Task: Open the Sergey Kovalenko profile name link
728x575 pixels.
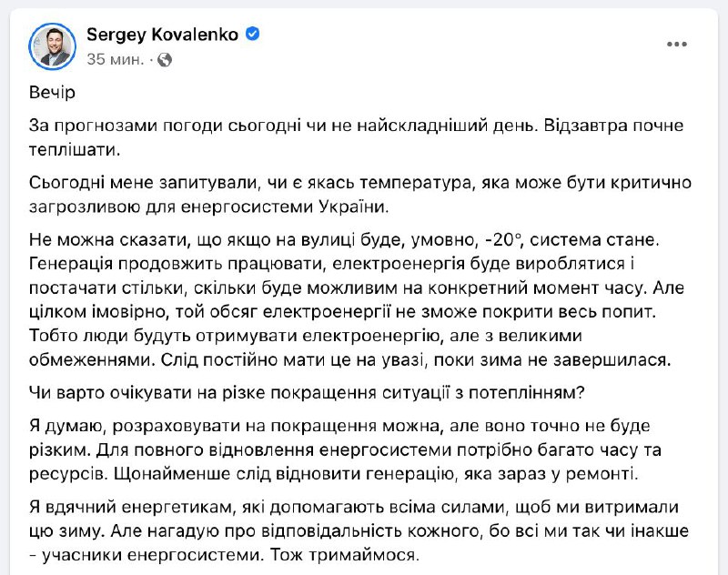Action: [x=164, y=35]
